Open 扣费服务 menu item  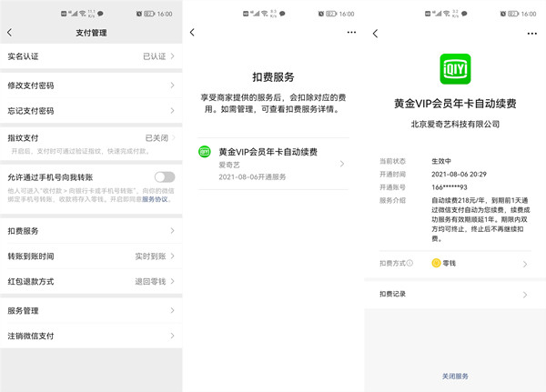tap(89, 231)
